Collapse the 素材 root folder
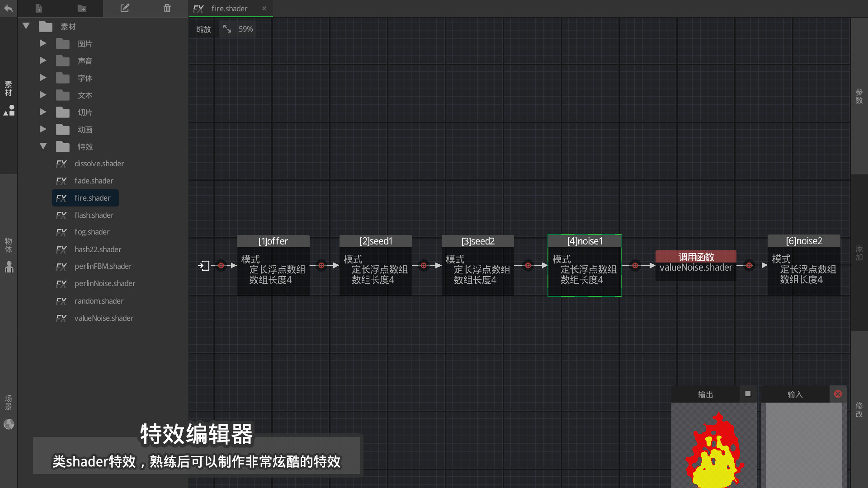 26,26
